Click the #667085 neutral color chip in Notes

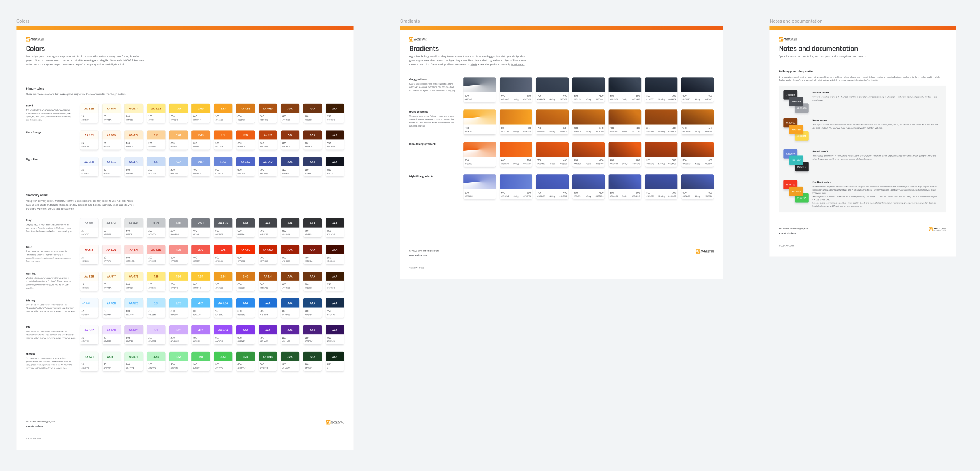[796, 101]
